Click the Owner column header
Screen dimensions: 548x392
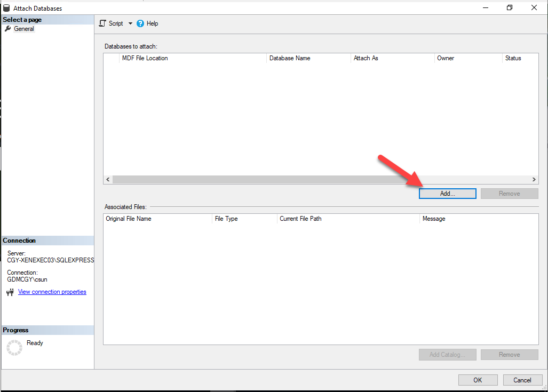tap(446, 58)
